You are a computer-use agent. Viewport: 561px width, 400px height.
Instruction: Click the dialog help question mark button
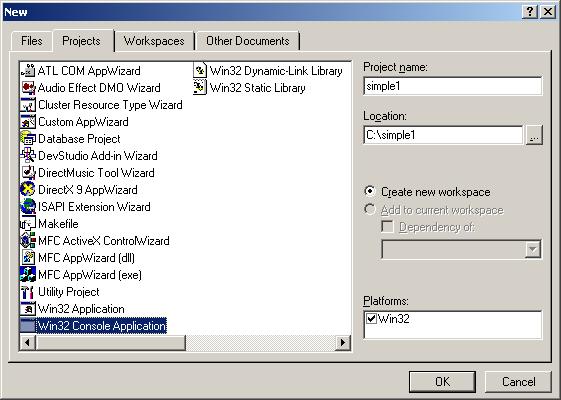[x=530, y=12]
